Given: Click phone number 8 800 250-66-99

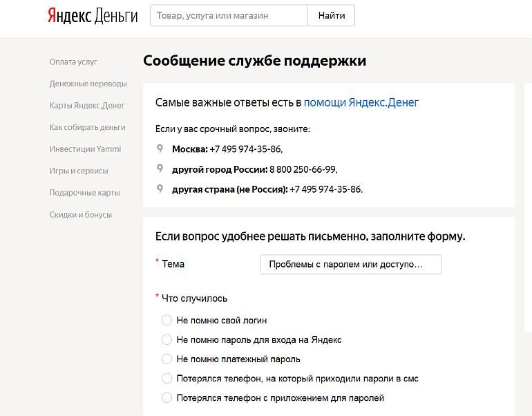Looking at the screenshot, I should [x=303, y=169].
